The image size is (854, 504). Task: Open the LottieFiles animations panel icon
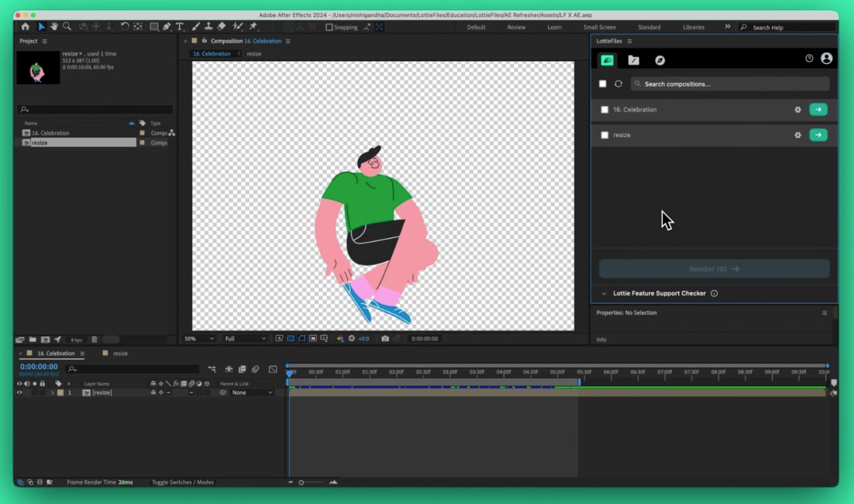pyautogui.click(x=606, y=60)
